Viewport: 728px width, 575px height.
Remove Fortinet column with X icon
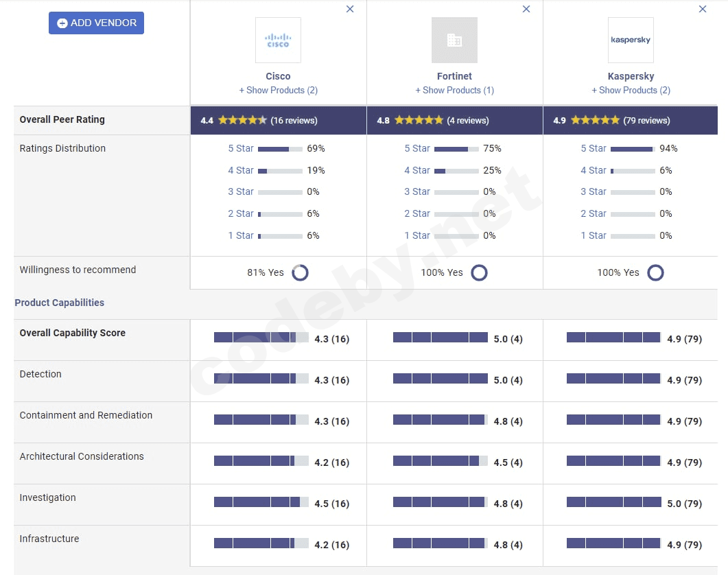[526, 9]
